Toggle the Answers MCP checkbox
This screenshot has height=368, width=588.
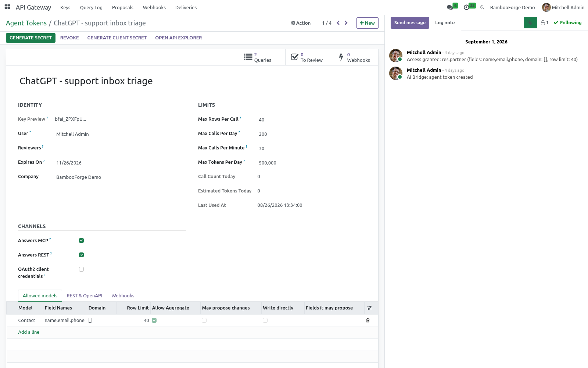pyautogui.click(x=82, y=241)
